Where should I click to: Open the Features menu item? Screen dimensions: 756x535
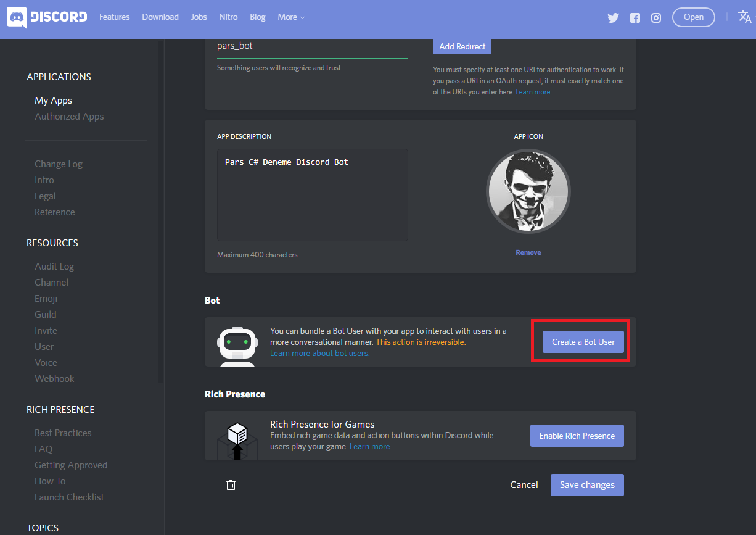point(115,17)
